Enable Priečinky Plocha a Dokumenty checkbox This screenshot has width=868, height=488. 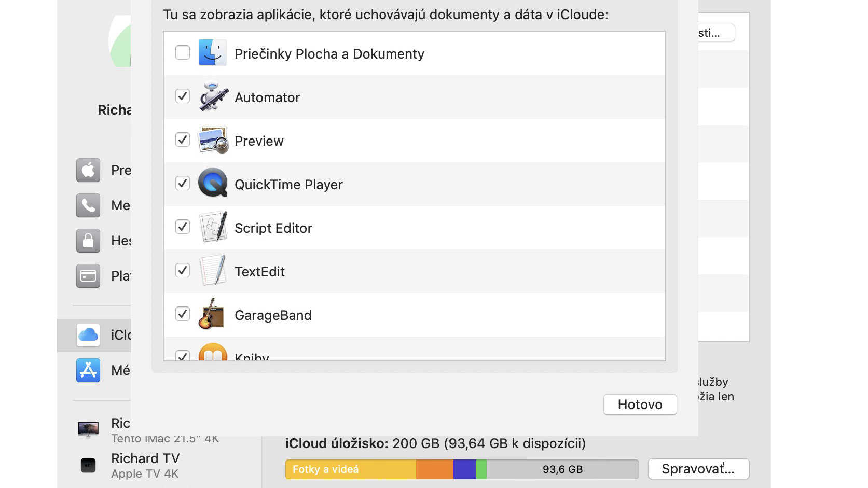pos(183,52)
